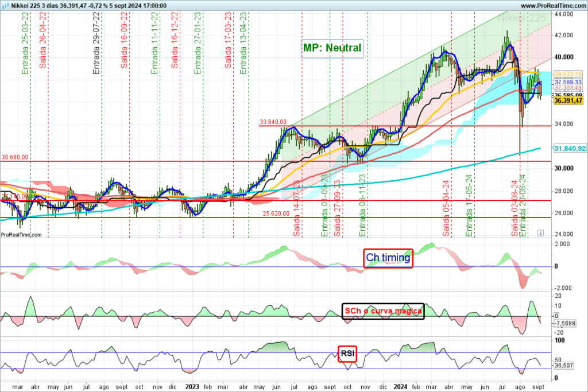The width and height of the screenshot is (588, 392).
Task: Select the -2.000 label on Ch timing scale
Action: point(563,288)
